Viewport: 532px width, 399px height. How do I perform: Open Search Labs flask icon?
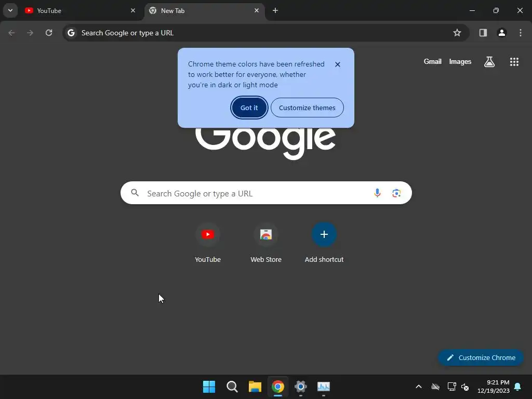coord(489,62)
